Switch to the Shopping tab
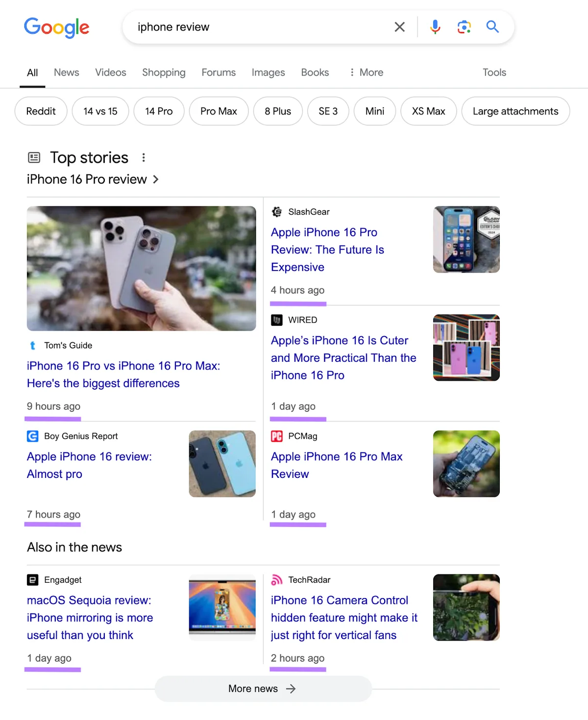Screen dimensions: 588x720 click(164, 73)
